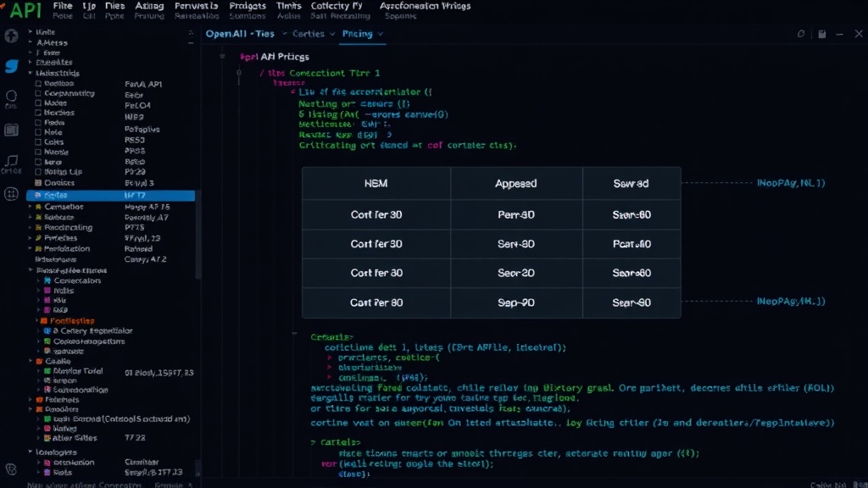Screen dimensions: 868x488
Task: Check the box next to Feds
Action: (x=38, y=122)
